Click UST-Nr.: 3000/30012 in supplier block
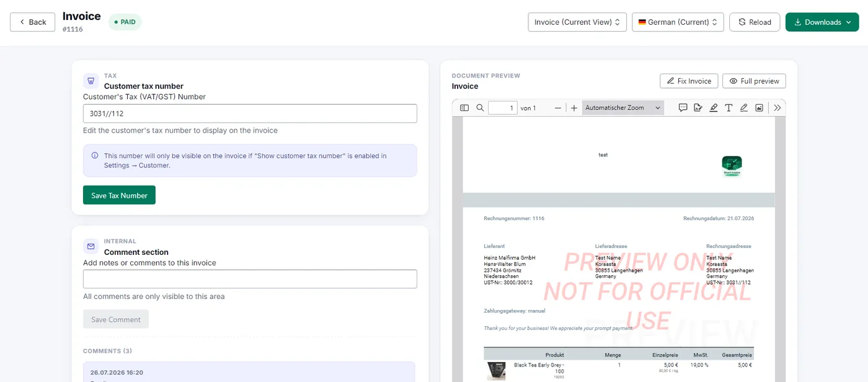This screenshot has width=868, height=382. (x=508, y=283)
